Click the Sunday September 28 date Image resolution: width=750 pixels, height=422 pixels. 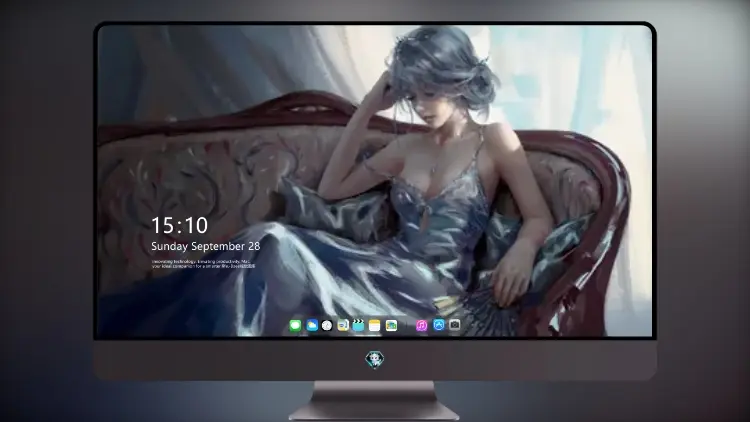tap(206, 246)
